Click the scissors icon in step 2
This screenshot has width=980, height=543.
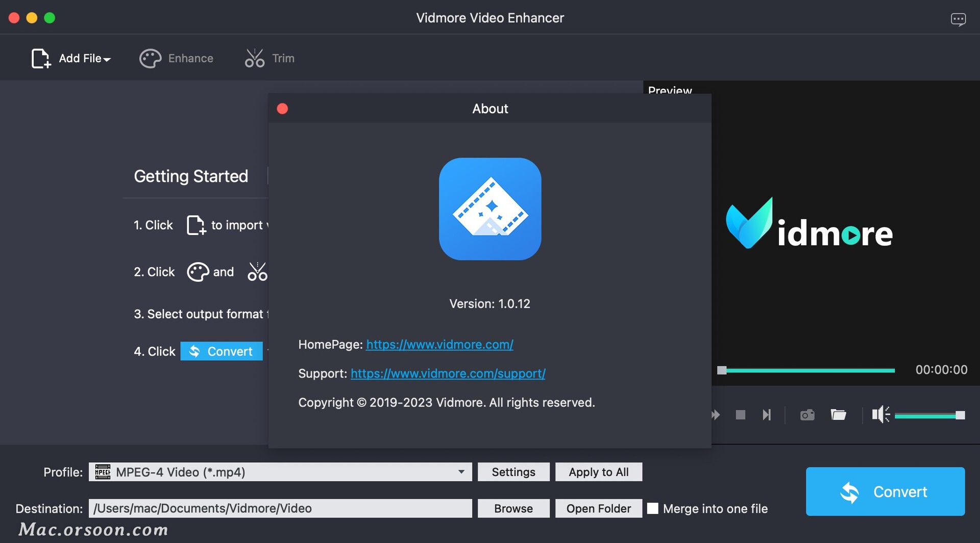[x=257, y=272]
